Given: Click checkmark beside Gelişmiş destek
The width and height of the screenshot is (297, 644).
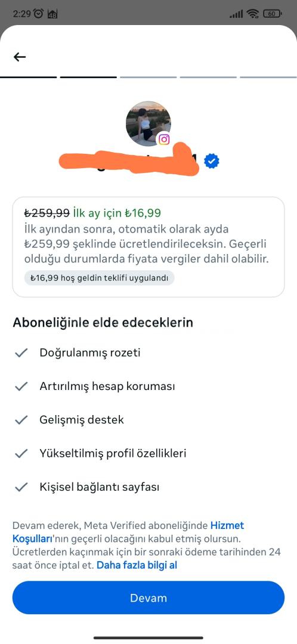Looking at the screenshot, I should (21, 420).
